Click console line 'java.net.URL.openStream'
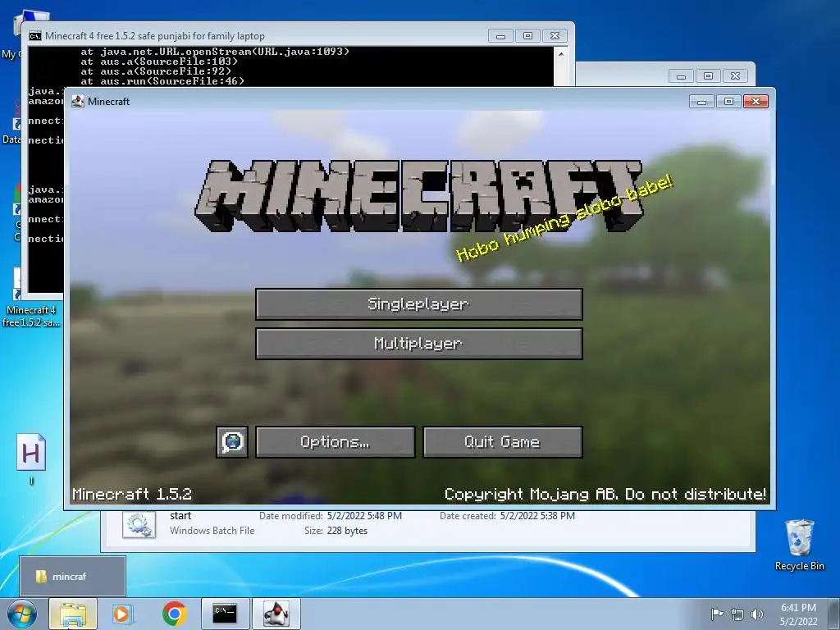Screen dimensions: 840x630 pyautogui.click(x=215, y=52)
